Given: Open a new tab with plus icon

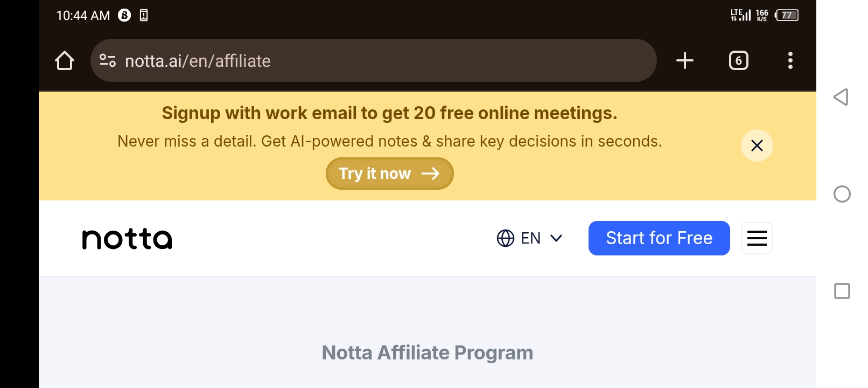Looking at the screenshot, I should (684, 60).
